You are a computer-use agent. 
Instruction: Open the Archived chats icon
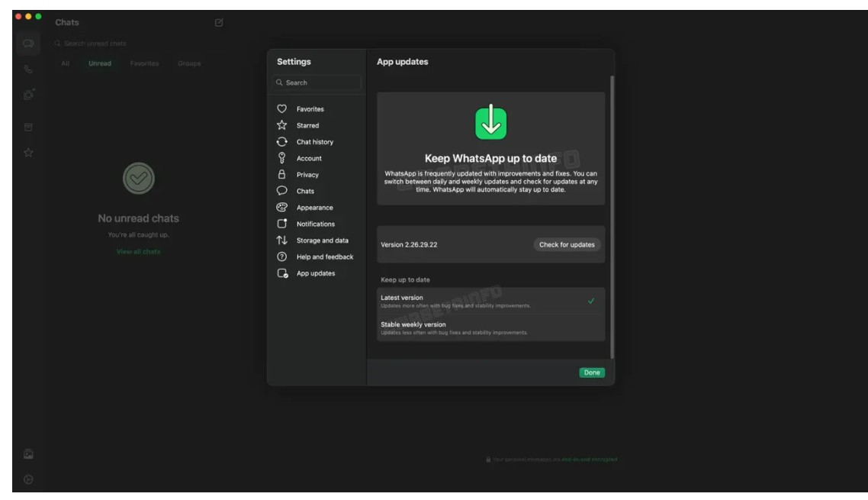point(28,127)
